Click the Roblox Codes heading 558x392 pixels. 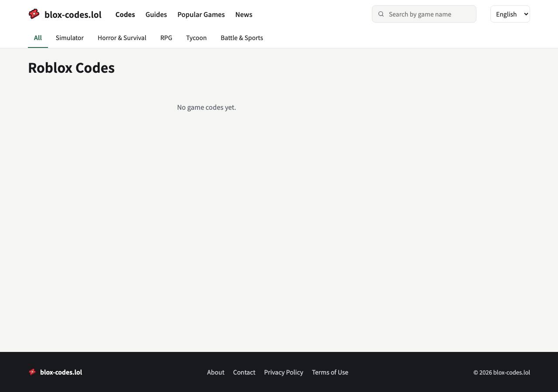click(71, 68)
